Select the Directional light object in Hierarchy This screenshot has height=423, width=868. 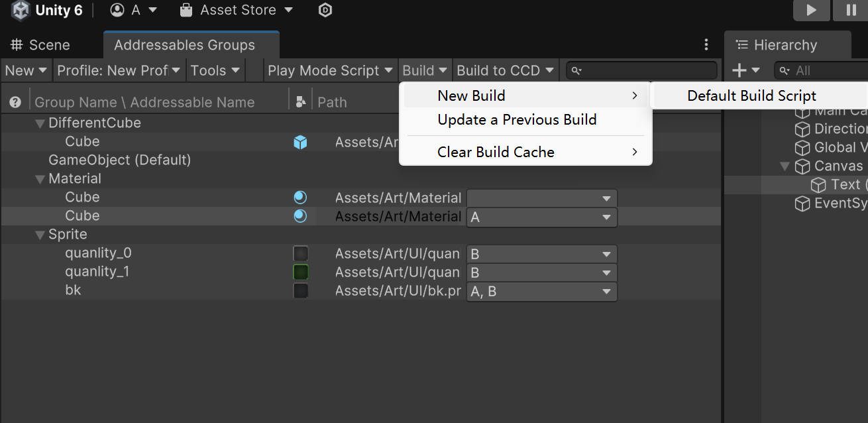coord(840,129)
